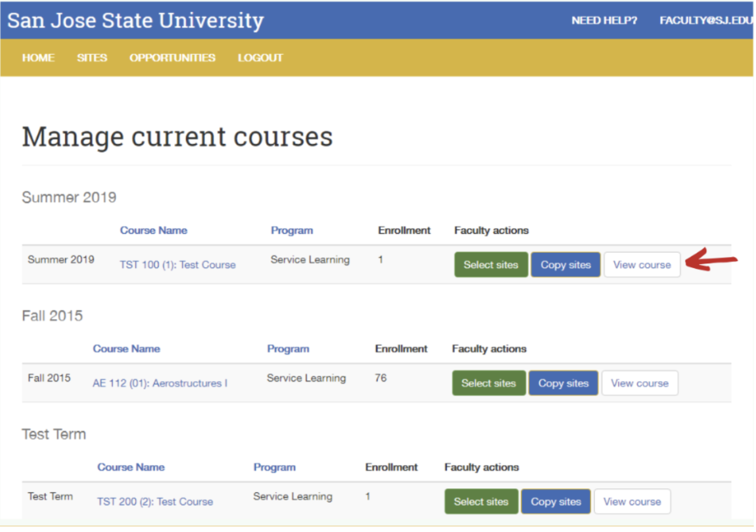Click LOGOUT to sign out
This screenshot has height=532, width=756.
pyautogui.click(x=260, y=58)
